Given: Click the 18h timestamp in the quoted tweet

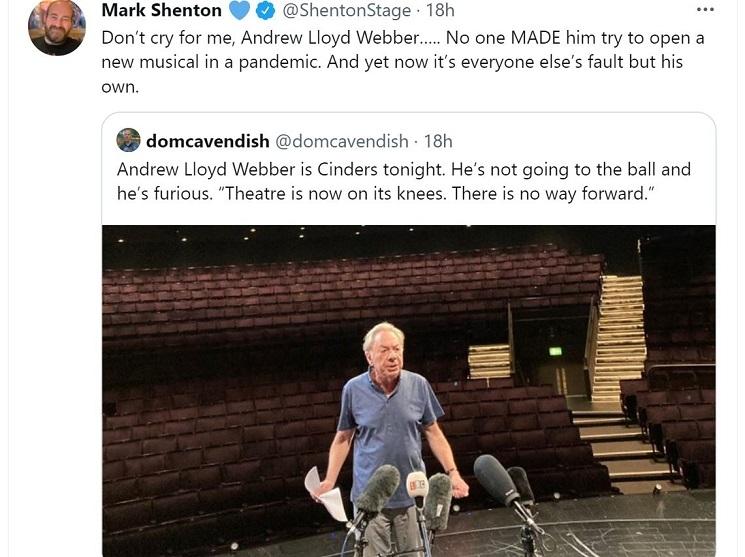Looking at the screenshot, I should 438,141.
